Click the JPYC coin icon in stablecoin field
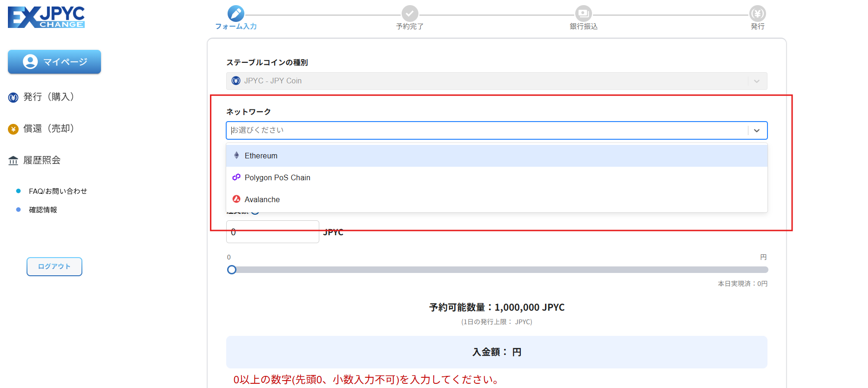The width and height of the screenshot is (868, 388). pyautogui.click(x=236, y=81)
